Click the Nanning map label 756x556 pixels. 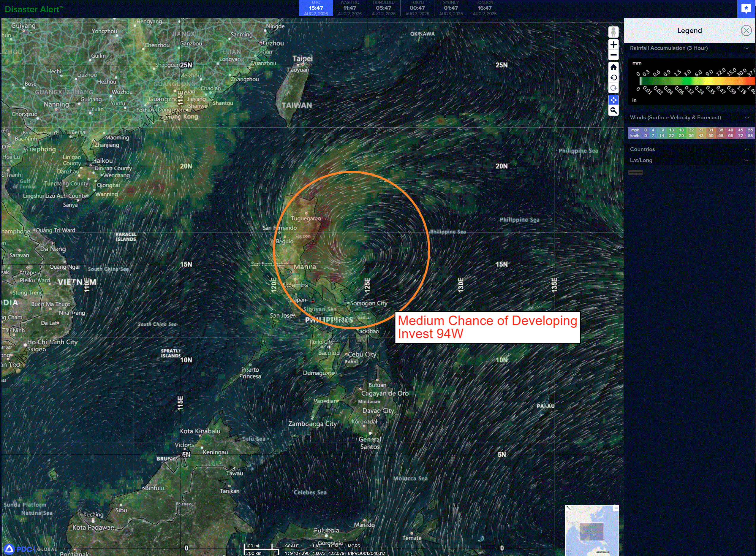click(x=56, y=104)
